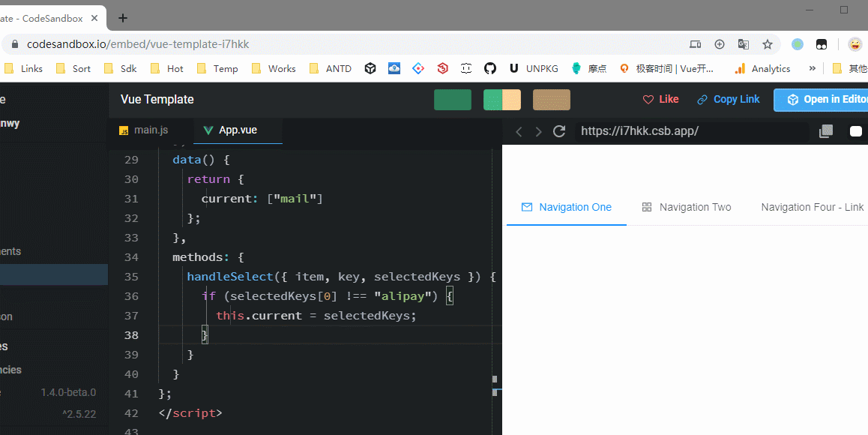Switch to App.vue file tab
This screenshot has width=868, height=435.
click(x=238, y=130)
